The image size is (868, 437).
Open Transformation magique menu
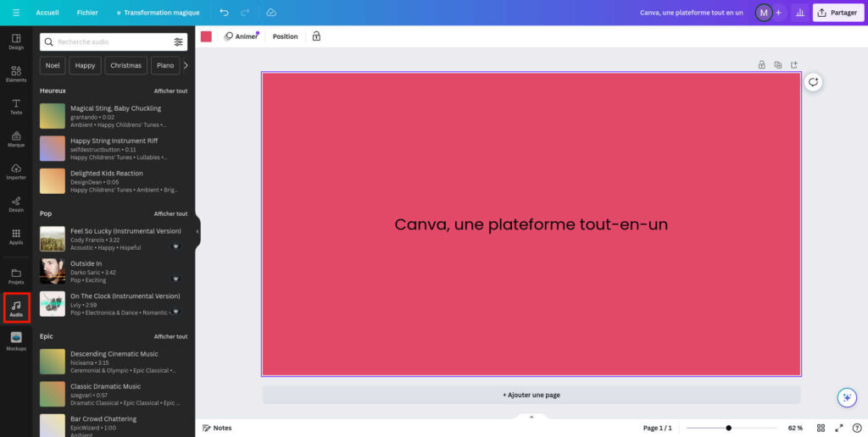point(158,12)
